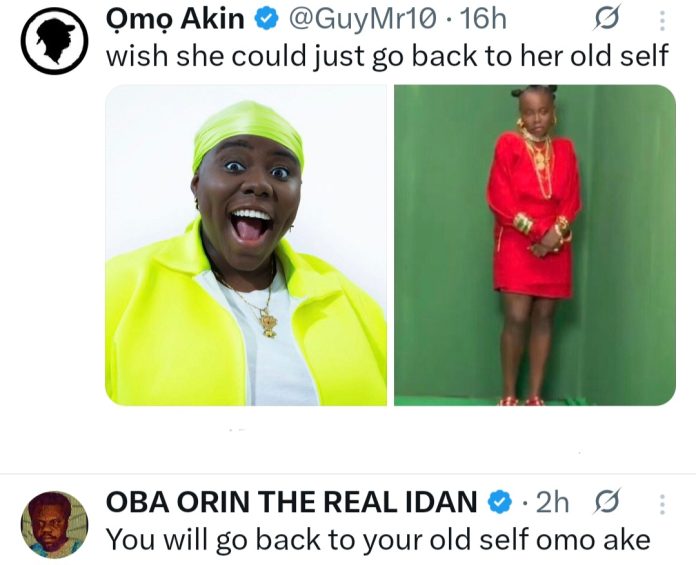Click the Grok slashed-circle icon on Ọmọ Akin's tweet
696x565 pixels.
pos(607,17)
